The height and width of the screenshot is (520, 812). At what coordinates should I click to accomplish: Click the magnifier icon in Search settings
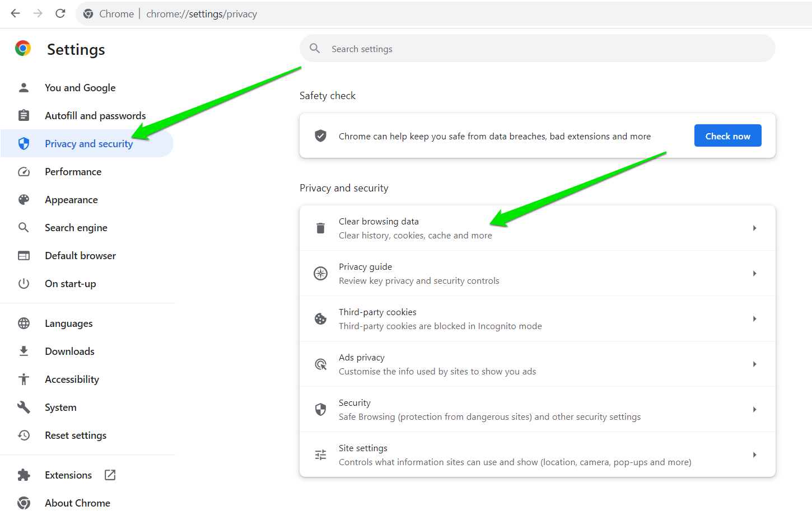tap(315, 49)
